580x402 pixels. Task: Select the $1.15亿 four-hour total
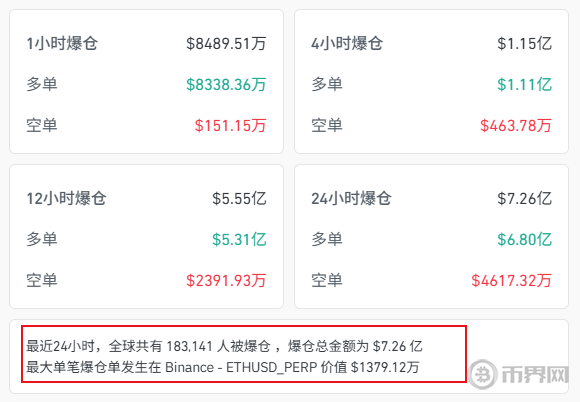[x=525, y=44]
